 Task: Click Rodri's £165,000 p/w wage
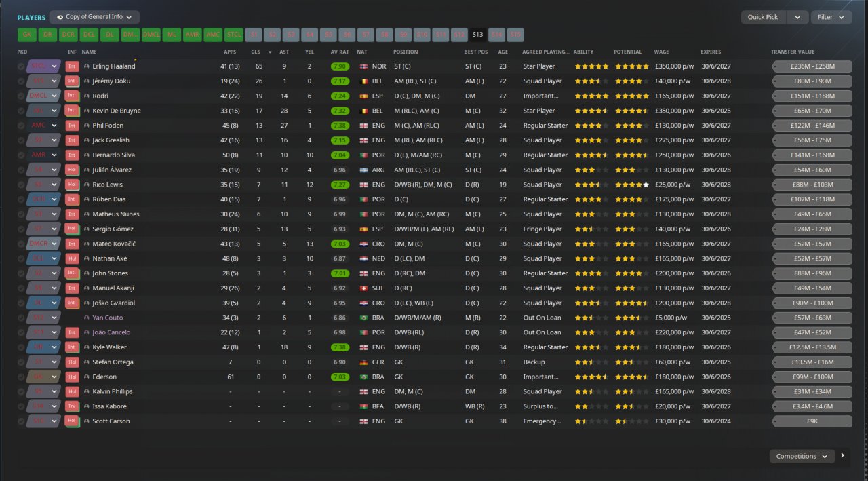click(x=673, y=96)
